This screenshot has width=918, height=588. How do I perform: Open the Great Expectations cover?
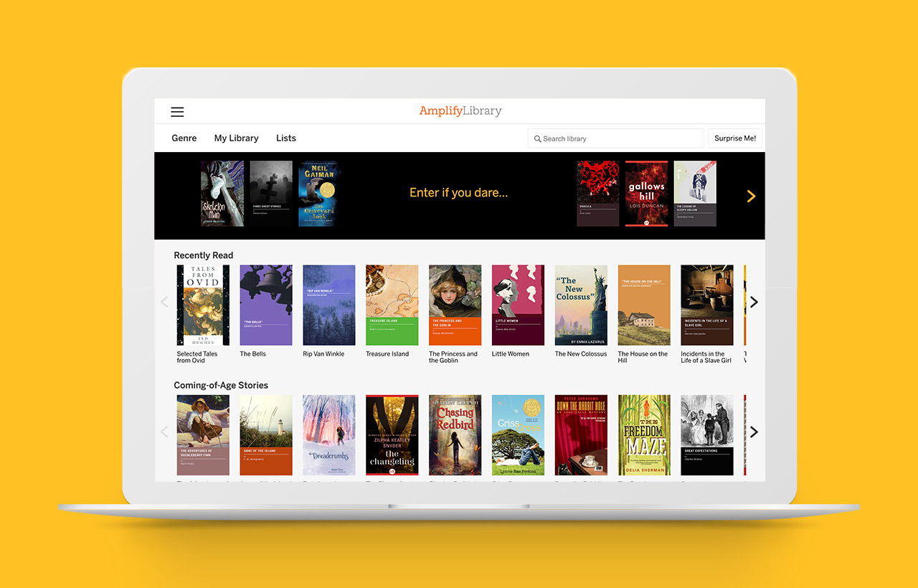(707, 435)
